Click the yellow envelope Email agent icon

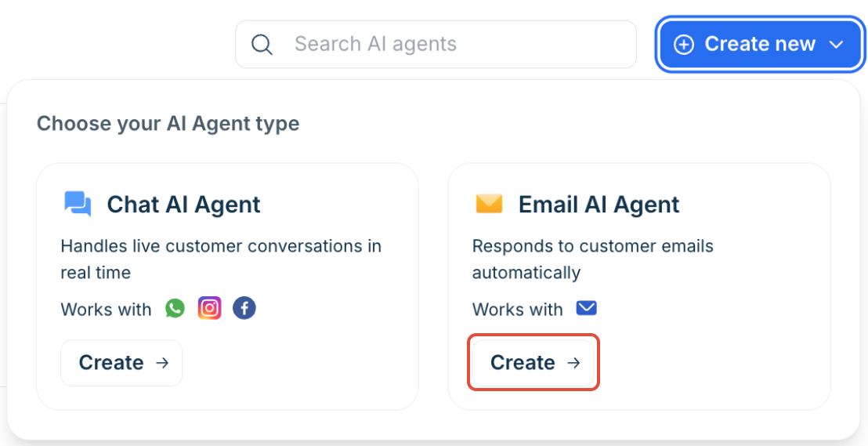[489, 204]
